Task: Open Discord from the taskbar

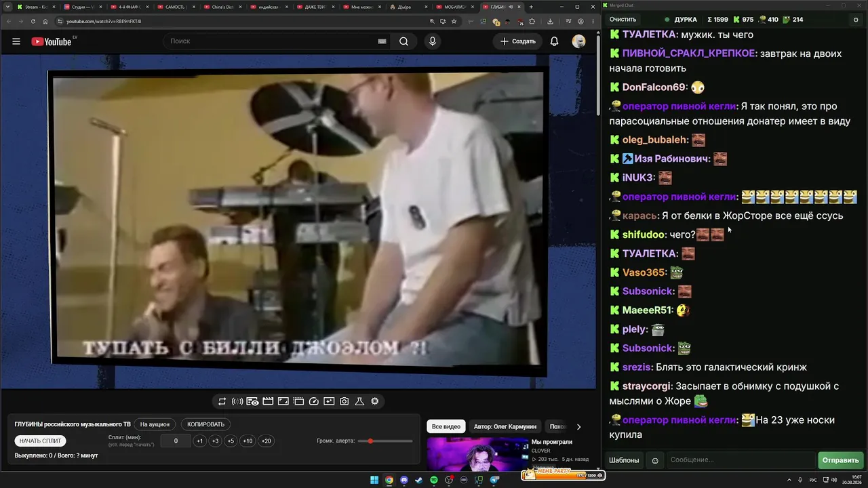Action: point(404,480)
